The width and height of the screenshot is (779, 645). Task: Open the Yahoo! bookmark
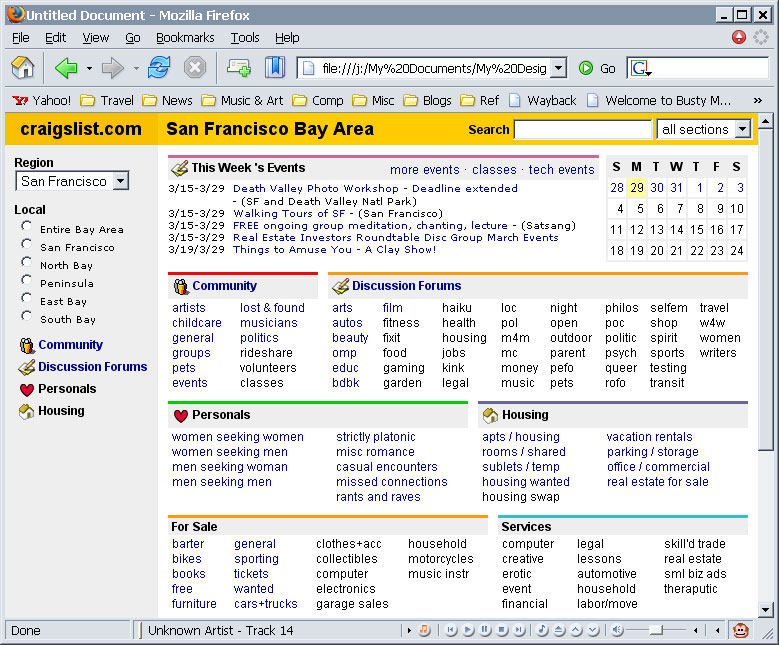[42, 101]
